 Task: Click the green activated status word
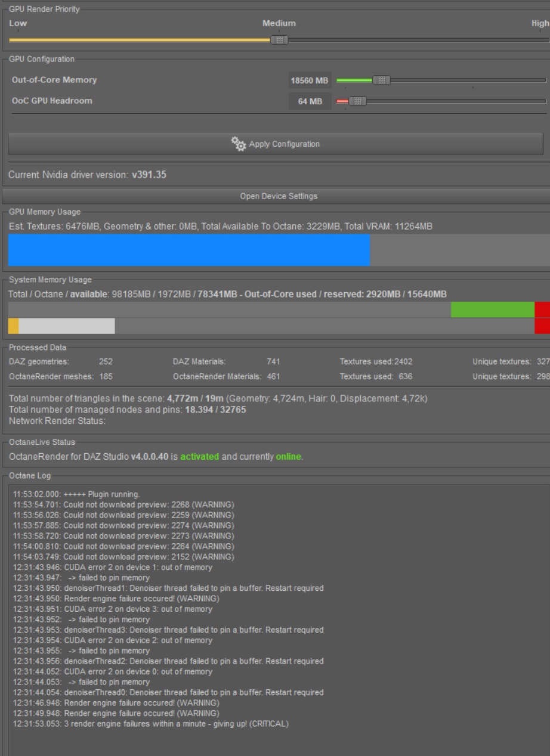click(x=199, y=457)
